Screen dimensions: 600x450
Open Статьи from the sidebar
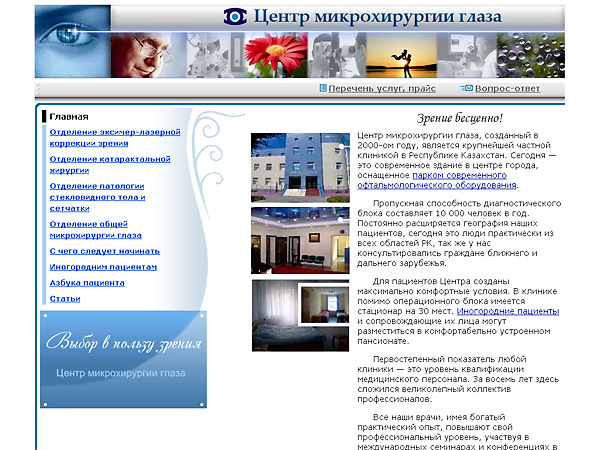pyautogui.click(x=65, y=298)
